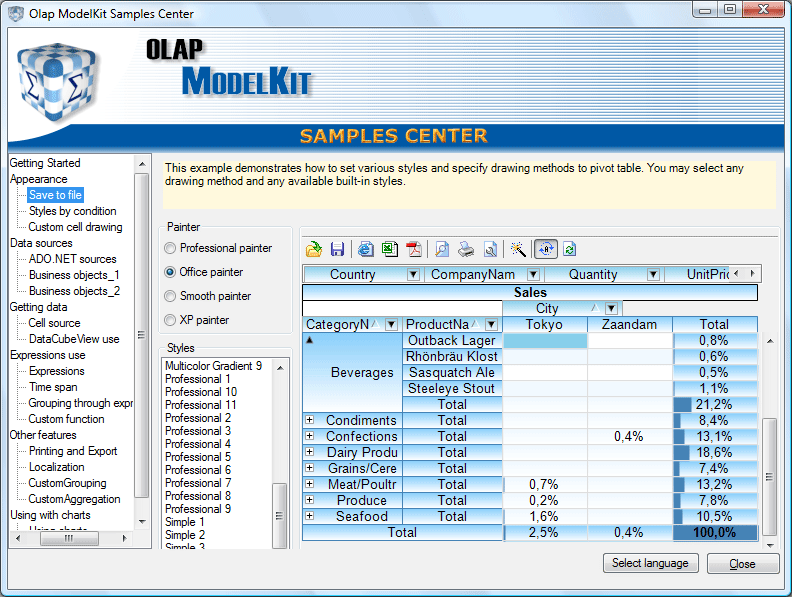The height and width of the screenshot is (597, 792).
Task: Open Printing and Export sample
Action: pyautogui.click(x=73, y=451)
